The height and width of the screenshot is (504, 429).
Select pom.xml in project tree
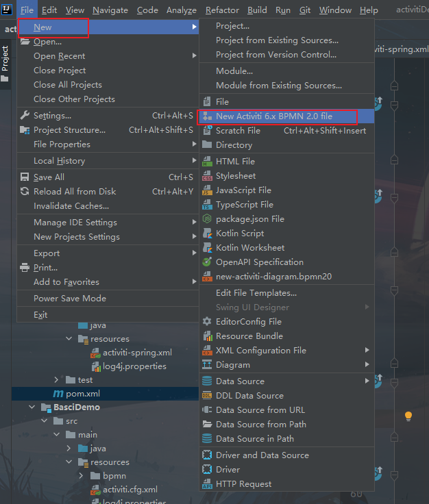(x=82, y=394)
